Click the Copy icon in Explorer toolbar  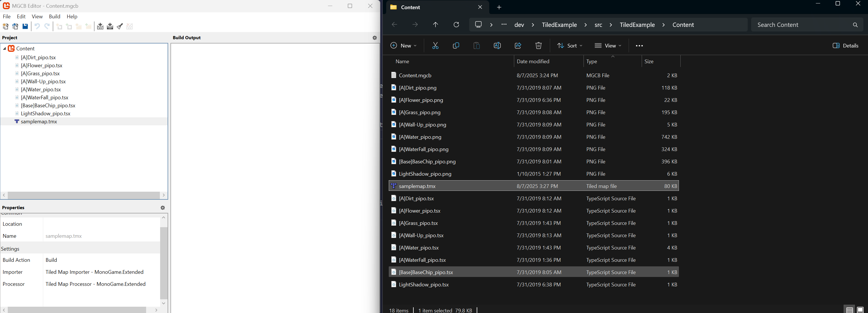pyautogui.click(x=456, y=45)
